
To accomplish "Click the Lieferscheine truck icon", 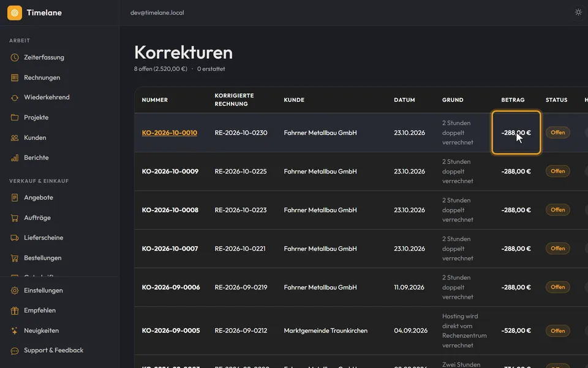I will point(15,238).
